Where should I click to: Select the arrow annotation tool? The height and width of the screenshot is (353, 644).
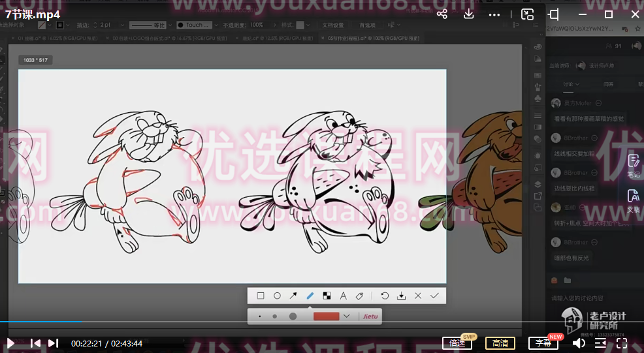[293, 296]
